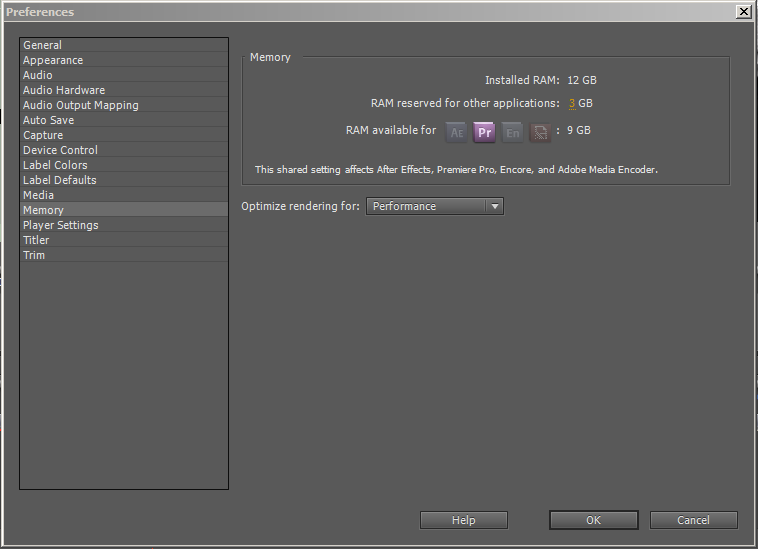Go to Audio Hardware settings

(x=124, y=90)
